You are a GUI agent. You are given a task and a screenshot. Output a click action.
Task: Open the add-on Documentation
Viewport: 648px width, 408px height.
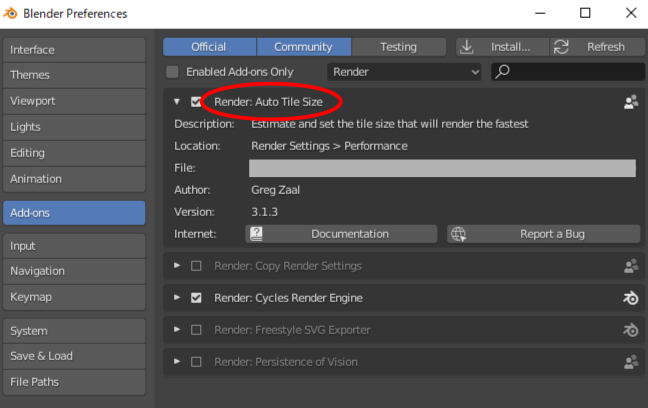point(341,234)
